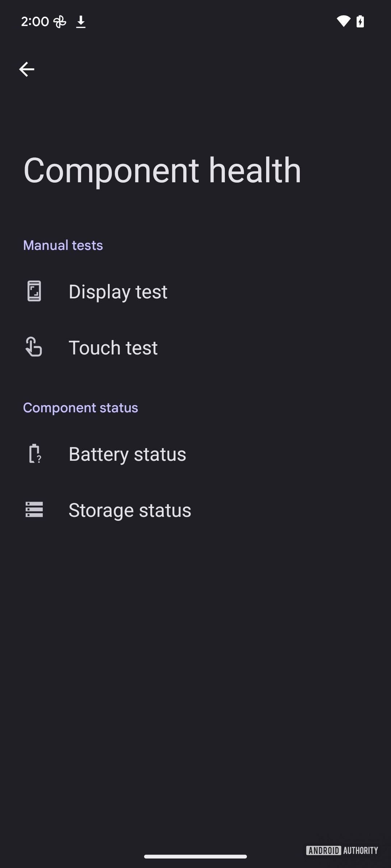Open the Display test entry
391x868 pixels.
(118, 292)
